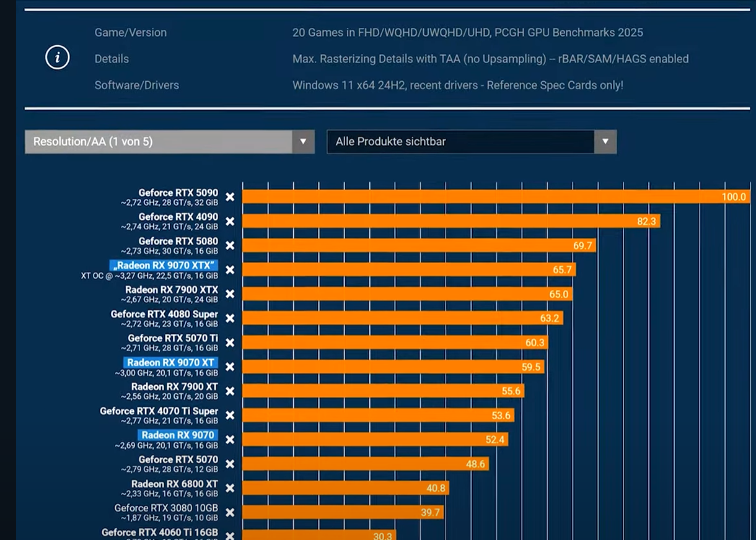Hide Radeon RX 7900 XT entry via X
Screen dimensions: 756x540
(x=230, y=391)
